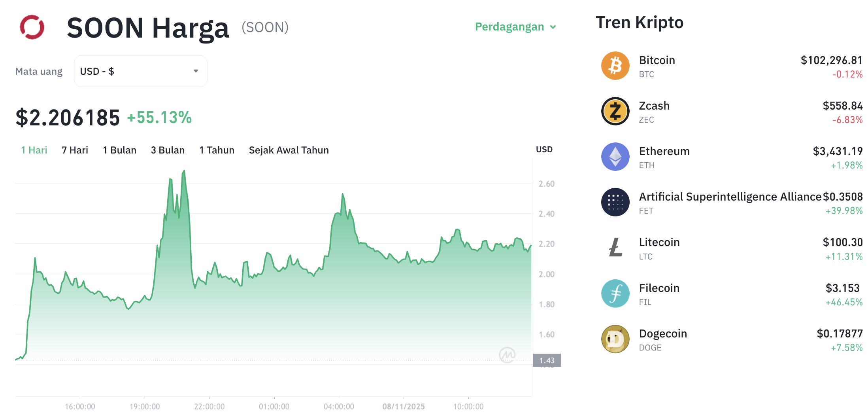Enable the 1 Tahun time range

pyautogui.click(x=217, y=150)
